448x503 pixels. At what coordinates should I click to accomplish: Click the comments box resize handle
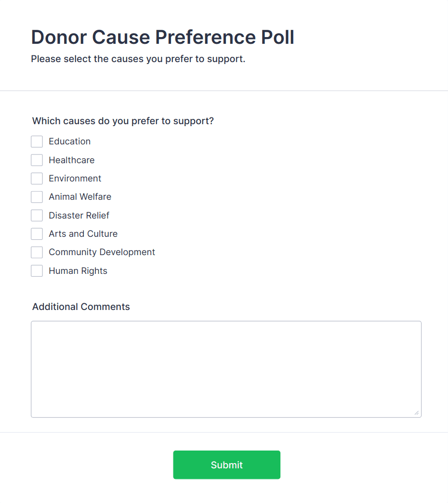tap(416, 413)
